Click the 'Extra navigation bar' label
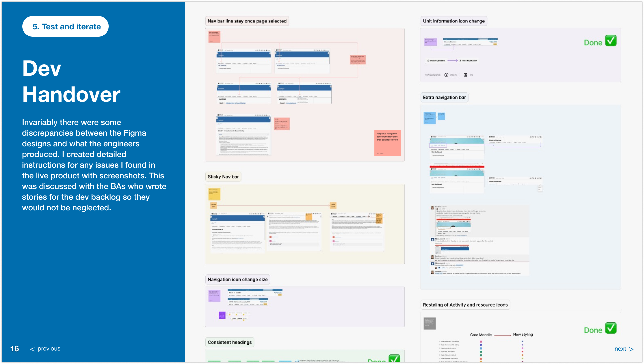The width and height of the screenshot is (644, 364). click(444, 97)
